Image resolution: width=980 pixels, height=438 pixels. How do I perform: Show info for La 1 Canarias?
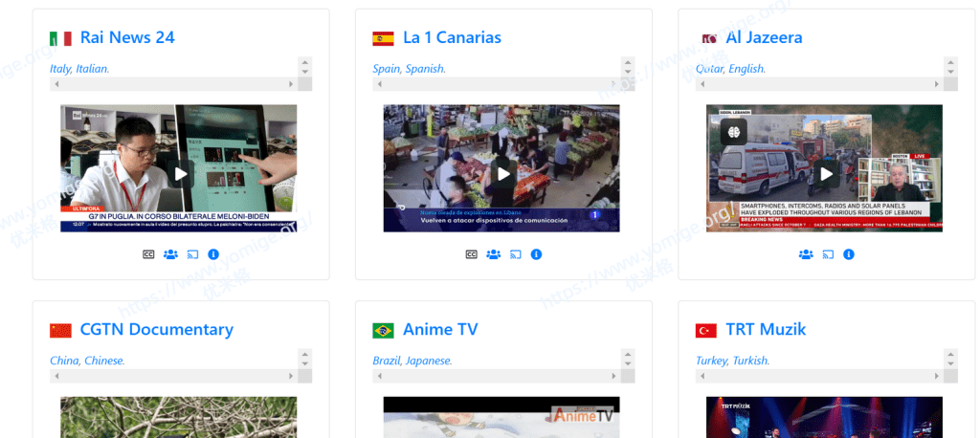click(536, 254)
